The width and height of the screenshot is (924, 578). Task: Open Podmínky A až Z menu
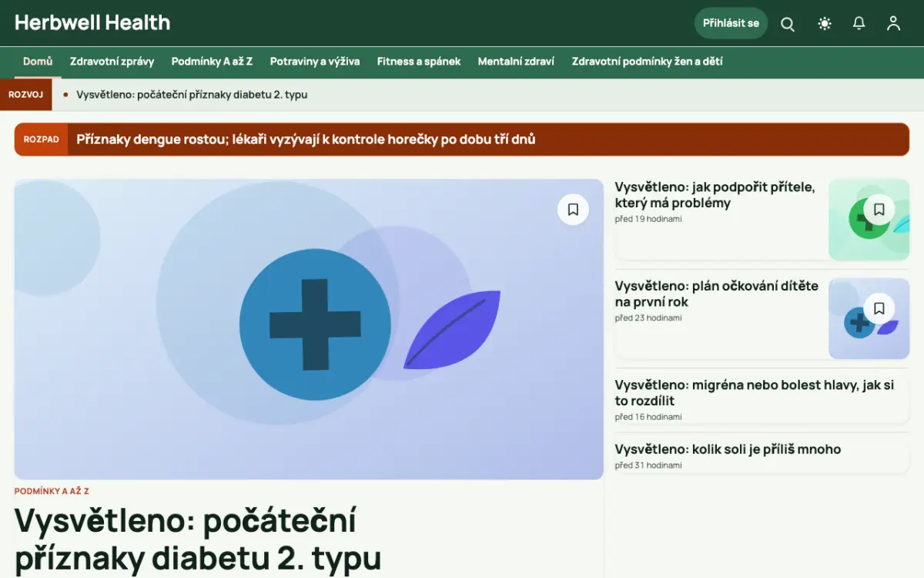(x=212, y=62)
